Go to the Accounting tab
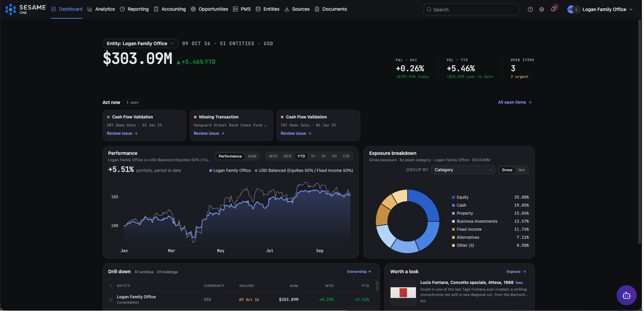Viewport: 644px width, 311px height. [x=170, y=9]
